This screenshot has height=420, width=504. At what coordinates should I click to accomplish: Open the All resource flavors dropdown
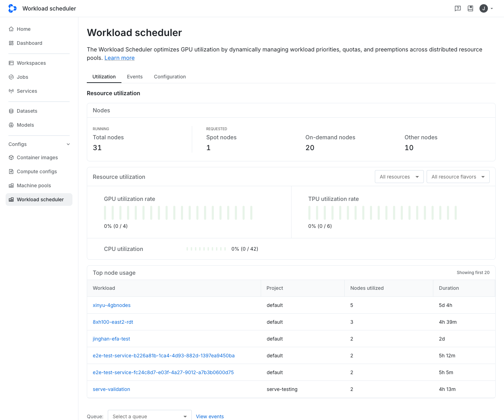(x=458, y=177)
